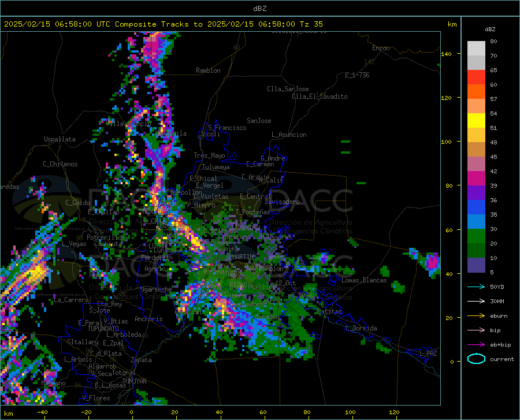
Task: Click the Tres_Mayo map label
Action: pyautogui.click(x=209, y=155)
